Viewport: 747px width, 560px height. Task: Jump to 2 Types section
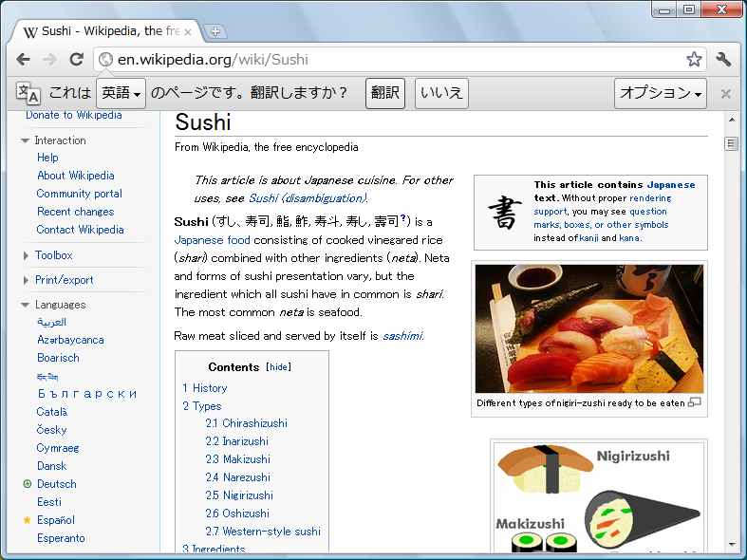(202, 406)
